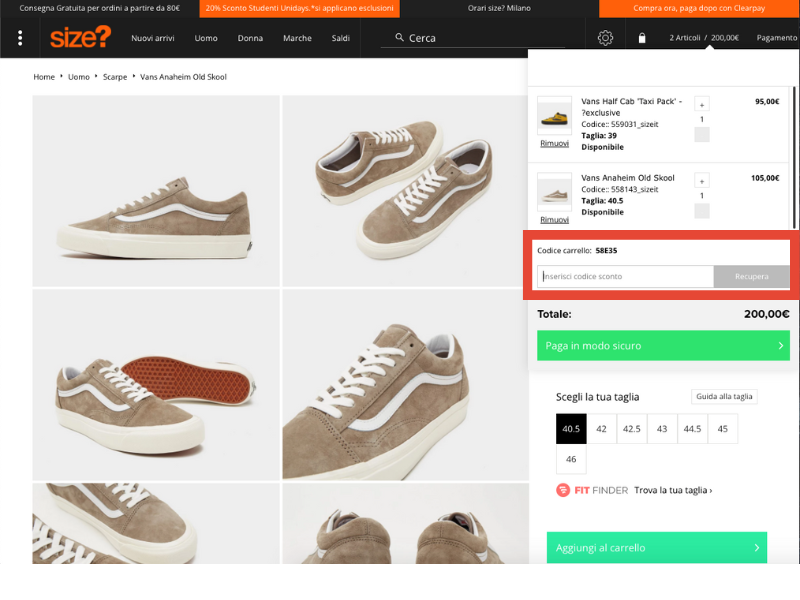Open the three-dot vertical menu icon
Screen dimensions: 800x600
pyautogui.click(x=20, y=38)
